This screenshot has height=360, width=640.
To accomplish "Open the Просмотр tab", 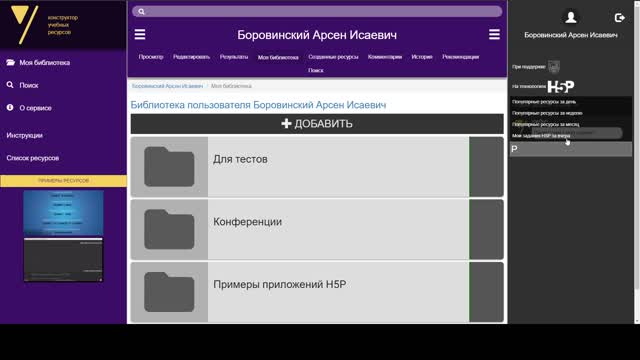I will [x=151, y=57].
